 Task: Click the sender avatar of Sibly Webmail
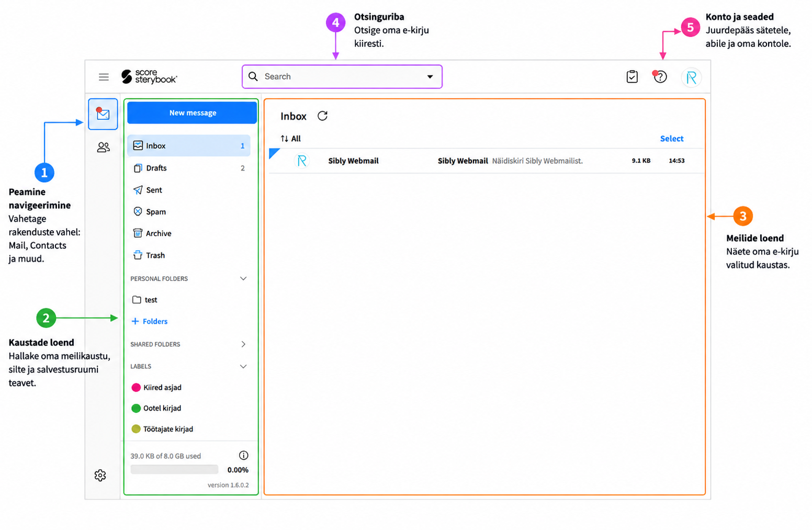pos(302,161)
